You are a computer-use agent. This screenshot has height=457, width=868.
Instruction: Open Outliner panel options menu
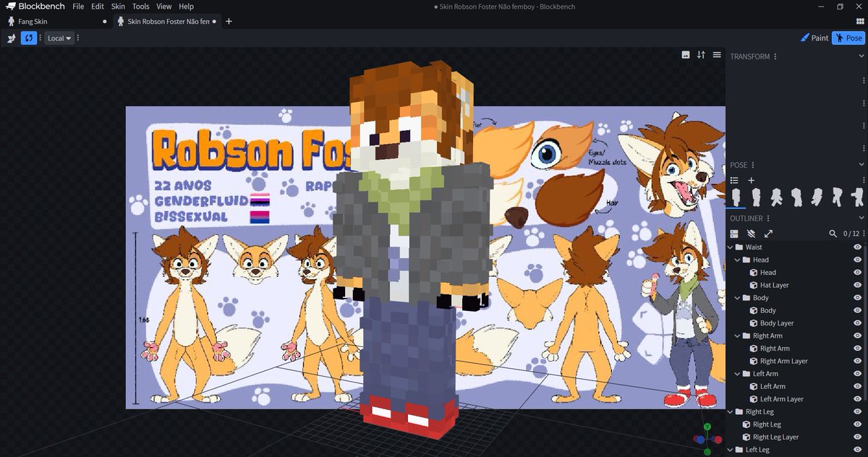tap(768, 218)
